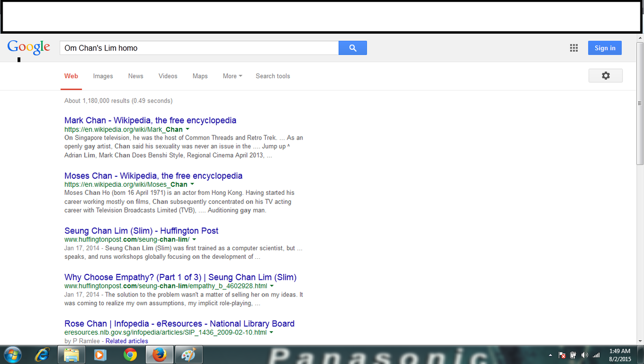Image resolution: width=644 pixels, height=364 pixels.
Task: Open Windows Media Player from taskbar
Action: point(101,355)
